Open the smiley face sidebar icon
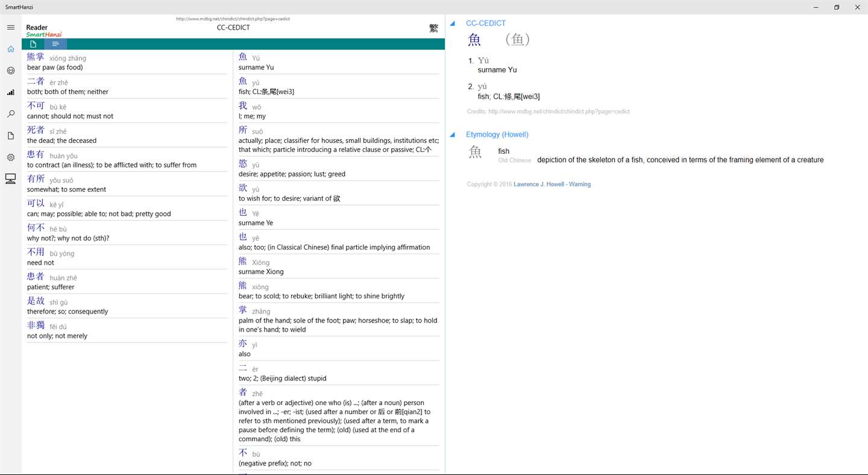 click(10, 71)
